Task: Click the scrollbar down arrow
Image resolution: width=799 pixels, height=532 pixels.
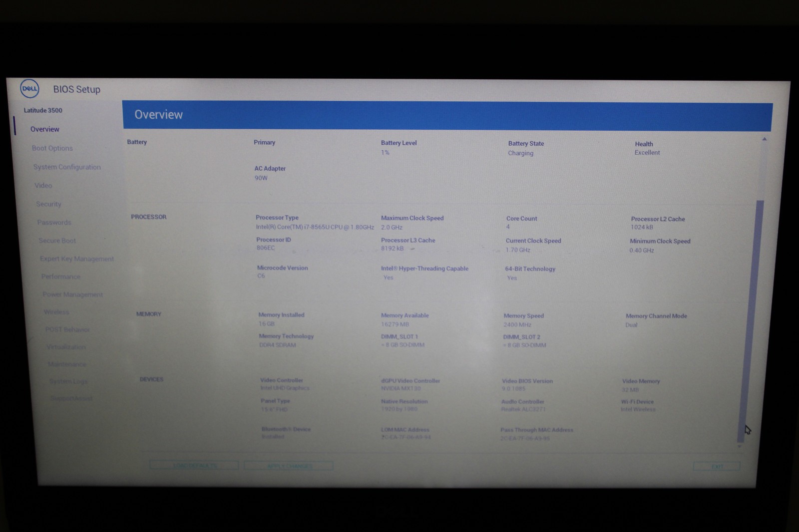Action: pos(740,447)
